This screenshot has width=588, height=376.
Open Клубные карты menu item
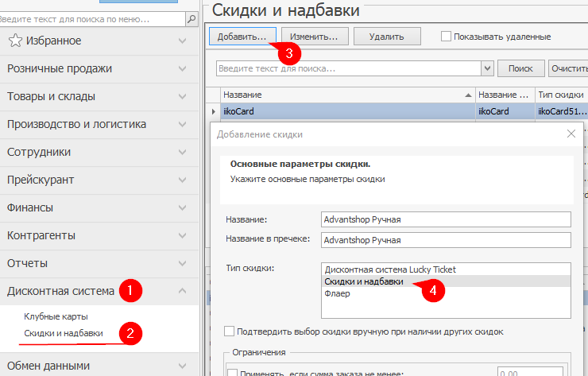click(x=56, y=316)
